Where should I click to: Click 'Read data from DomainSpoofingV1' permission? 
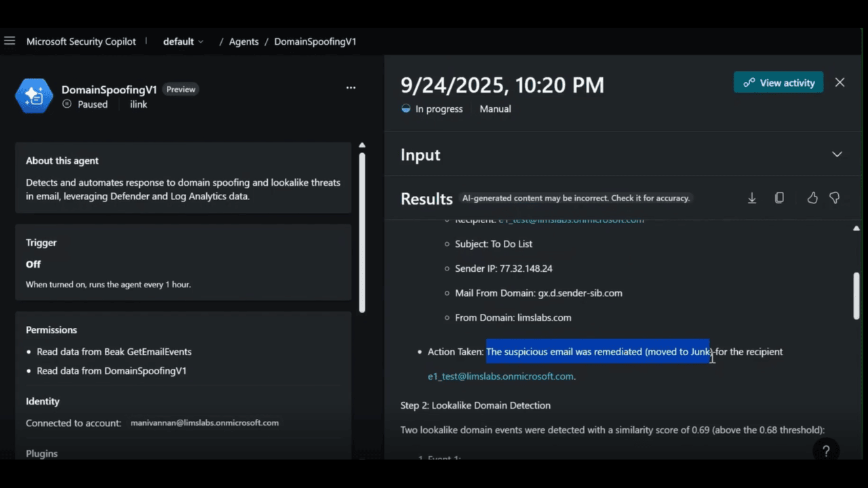tap(111, 371)
